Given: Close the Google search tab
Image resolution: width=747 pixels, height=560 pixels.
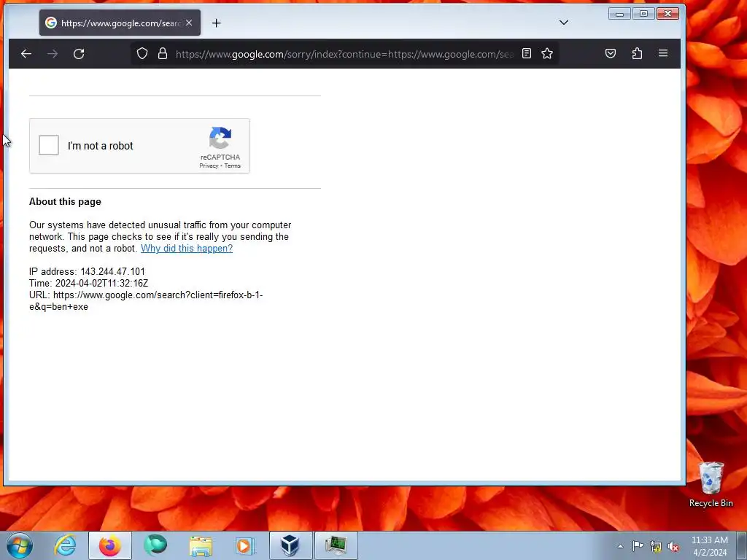Looking at the screenshot, I should pyautogui.click(x=189, y=23).
